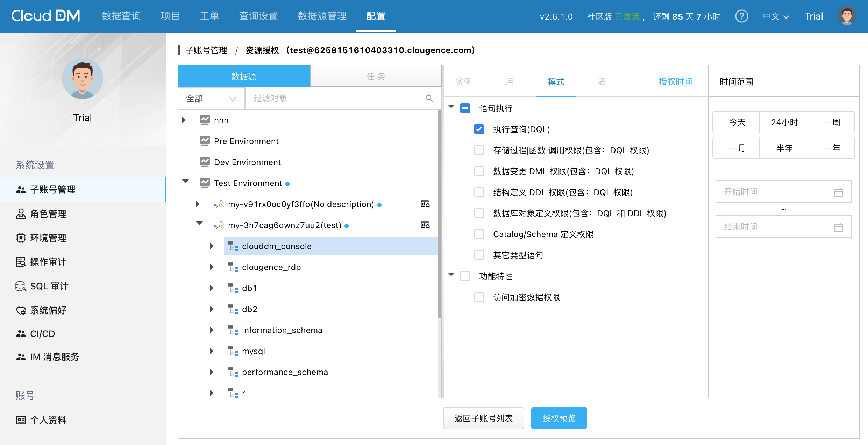Open SQL audit from sidebar icon
Image resolution: width=868 pixels, height=445 pixels.
click(21, 286)
